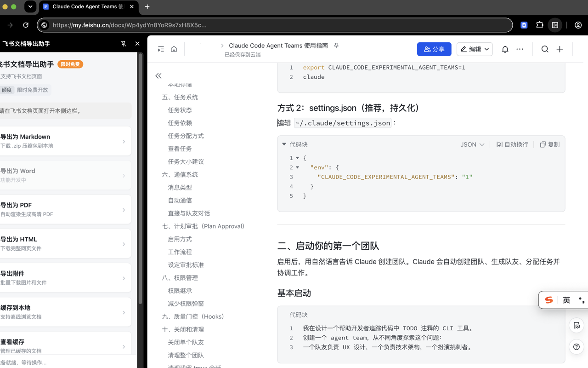Screen dimensions: 588x368
Task: Switch to Claude Code Agent Teams tab
Action: pos(88,7)
